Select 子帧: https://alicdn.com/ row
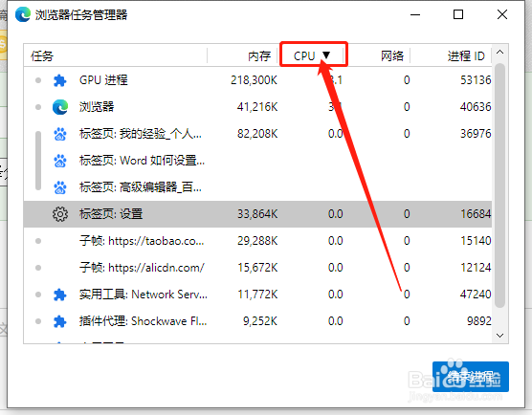 (x=257, y=268)
